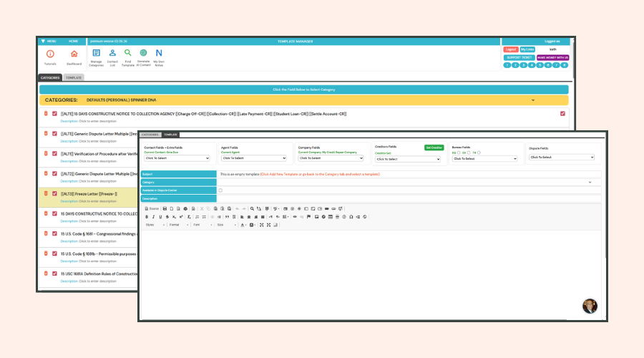Delete the Freeze Letter template row
This screenshot has width=644, height=358.
(46, 193)
